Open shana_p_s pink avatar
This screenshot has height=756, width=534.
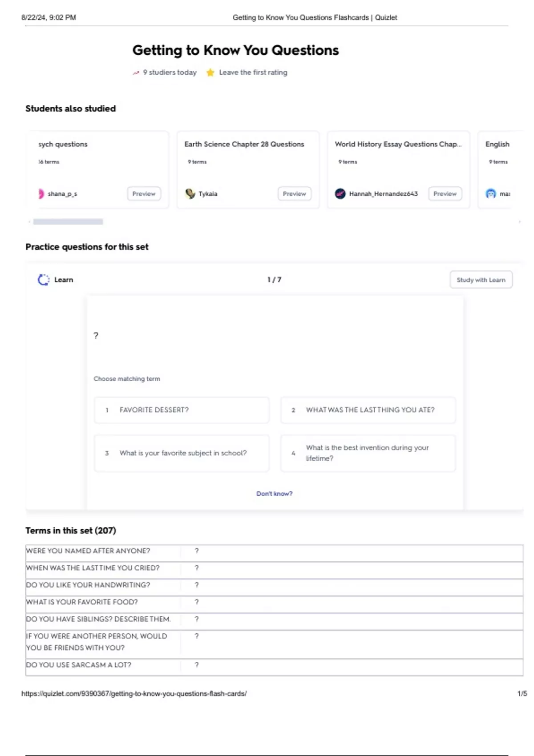coord(41,194)
